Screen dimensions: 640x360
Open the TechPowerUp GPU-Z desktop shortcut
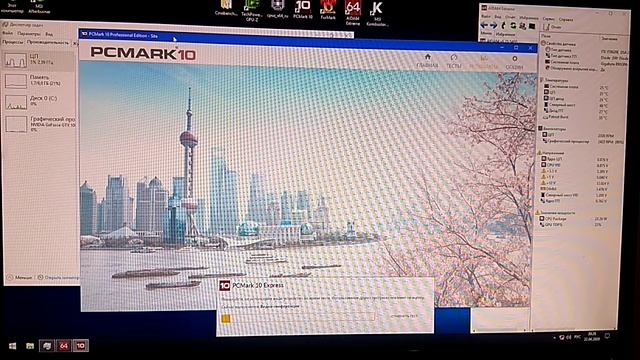pos(252,10)
